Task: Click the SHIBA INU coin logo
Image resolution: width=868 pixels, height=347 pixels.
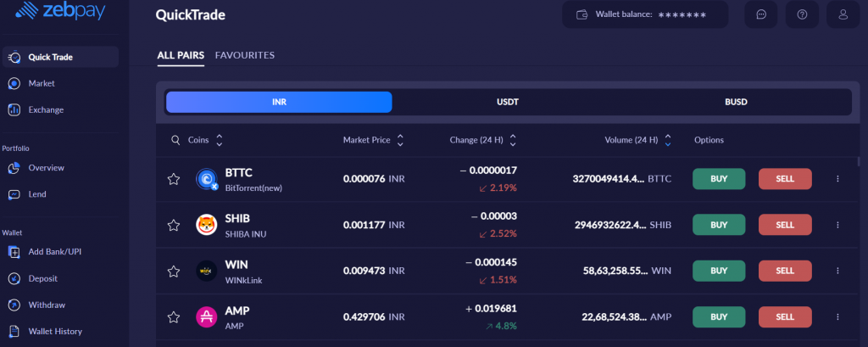Action: 207,225
